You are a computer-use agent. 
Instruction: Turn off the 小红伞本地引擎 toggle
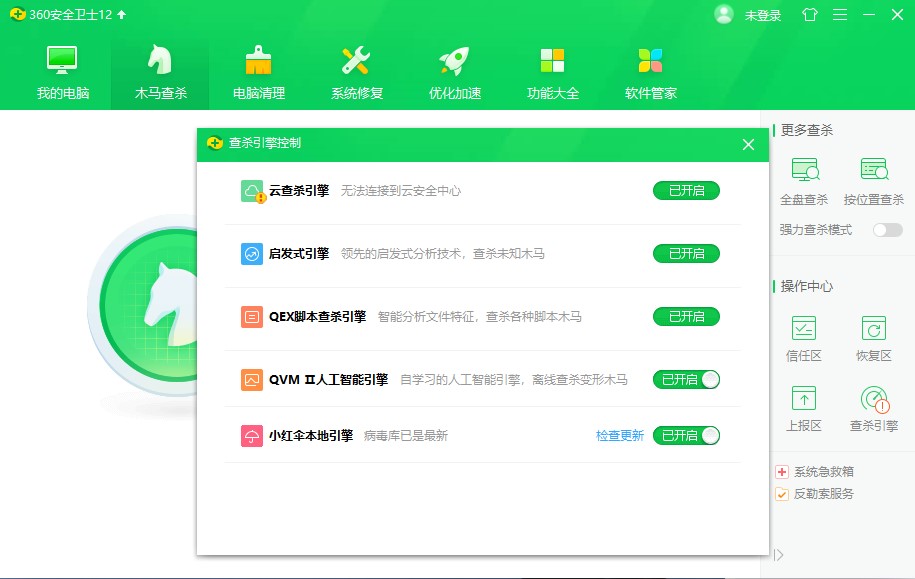point(686,436)
